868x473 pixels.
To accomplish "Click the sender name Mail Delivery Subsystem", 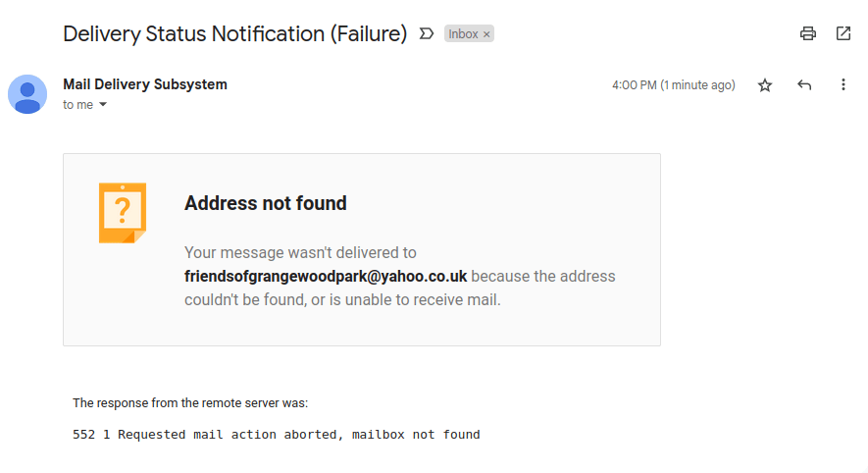I will point(145,84).
